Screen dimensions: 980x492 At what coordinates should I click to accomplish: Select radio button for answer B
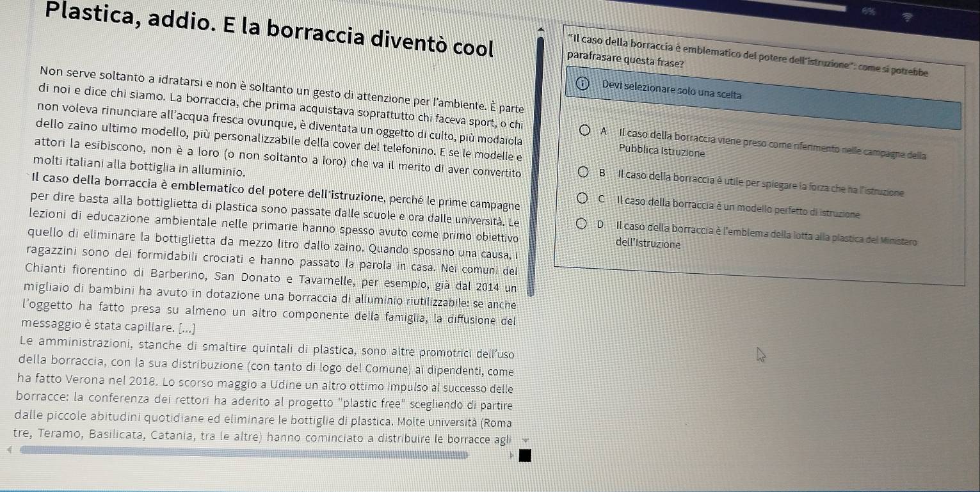582,173
